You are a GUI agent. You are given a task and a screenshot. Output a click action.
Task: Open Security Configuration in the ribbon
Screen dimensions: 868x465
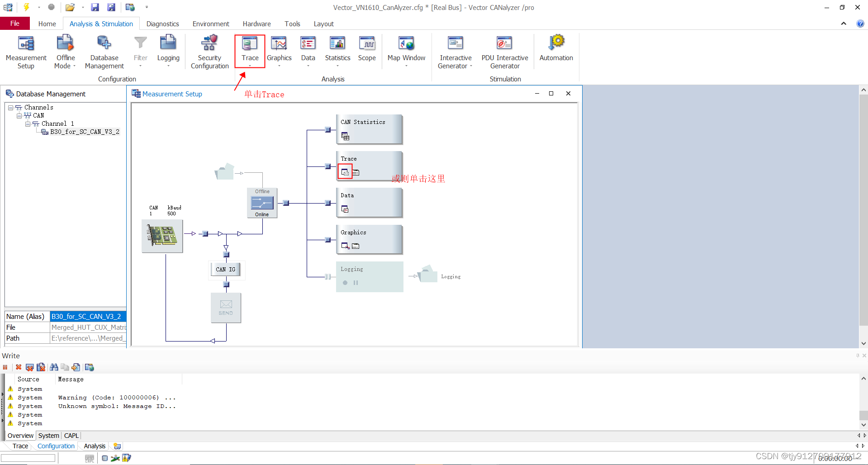209,52
